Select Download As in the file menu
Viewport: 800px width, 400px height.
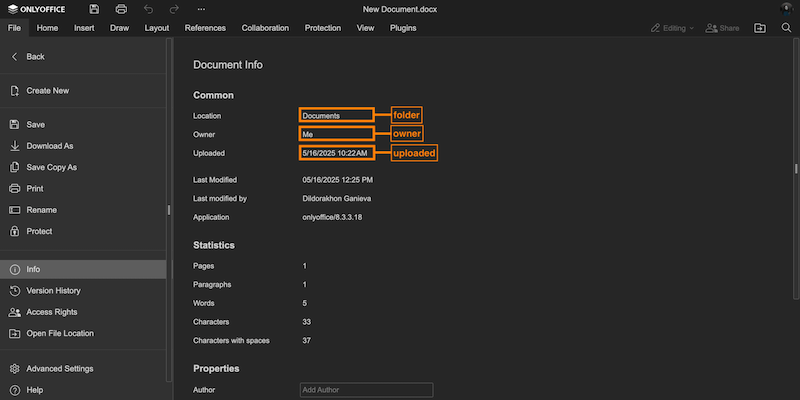coord(50,146)
